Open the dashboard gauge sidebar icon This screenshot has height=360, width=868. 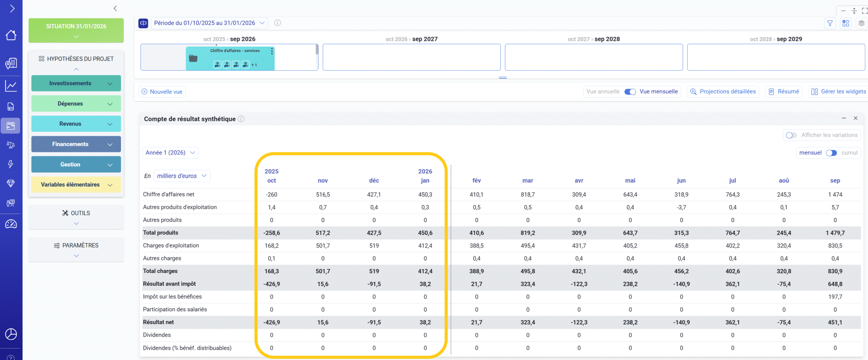11,224
